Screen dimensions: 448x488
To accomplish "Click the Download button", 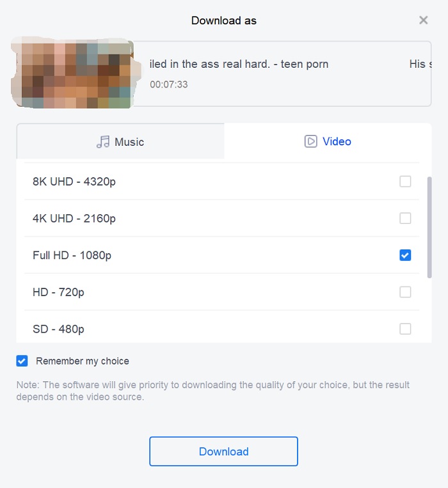I will [223, 452].
